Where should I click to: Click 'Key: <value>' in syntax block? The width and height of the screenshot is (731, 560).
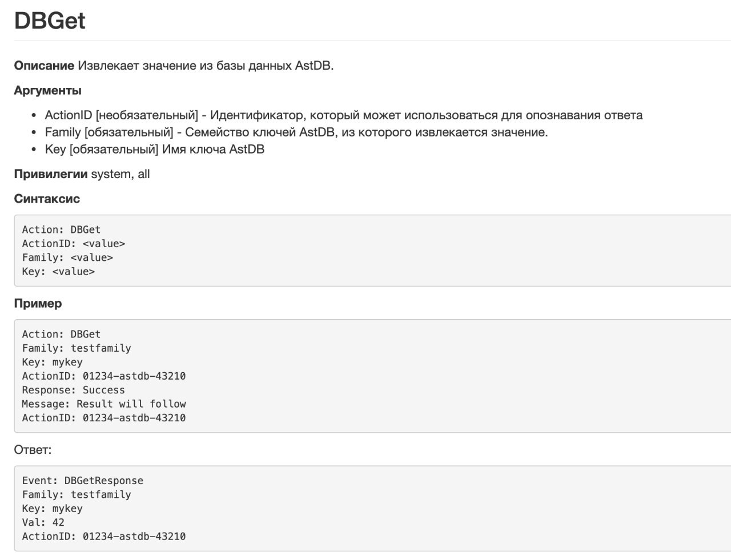pyautogui.click(x=58, y=272)
